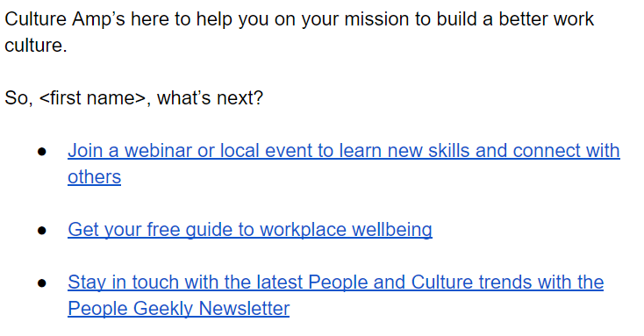Image resolution: width=644 pixels, height=336 pixels.
Task: Click the word "mission" in the first paragraph
Action: tap(376, 19)
